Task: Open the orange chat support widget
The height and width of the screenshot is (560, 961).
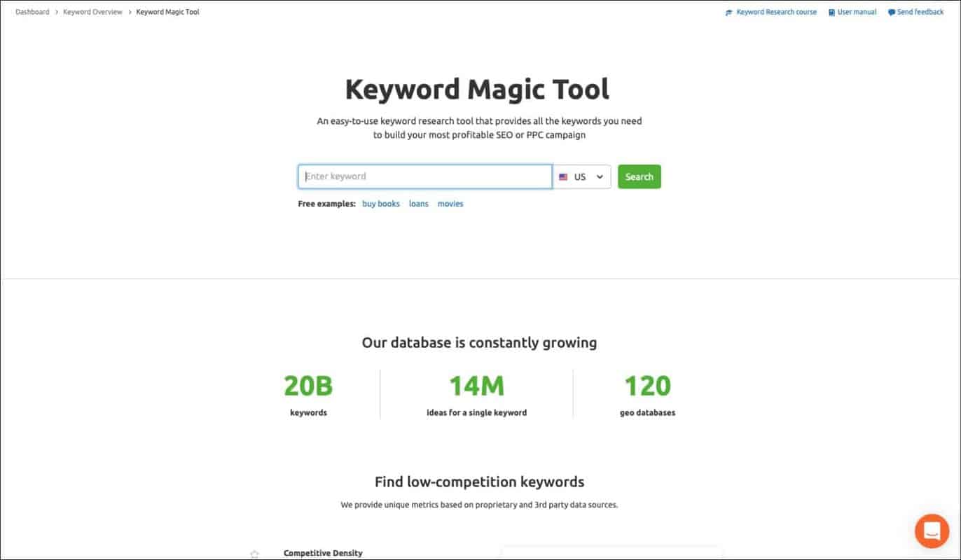Action: pos(932,531)
